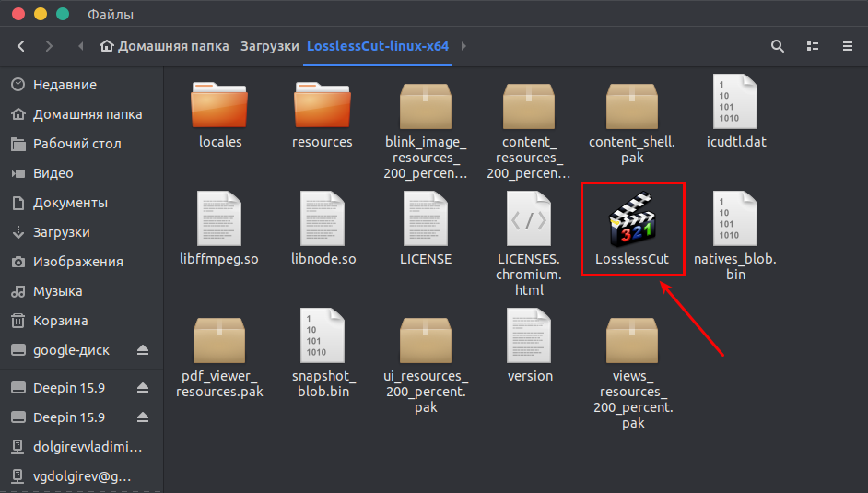Open Корзина in sidebar
This screenshot has height=493, width=868.
[x=82, y=321]
